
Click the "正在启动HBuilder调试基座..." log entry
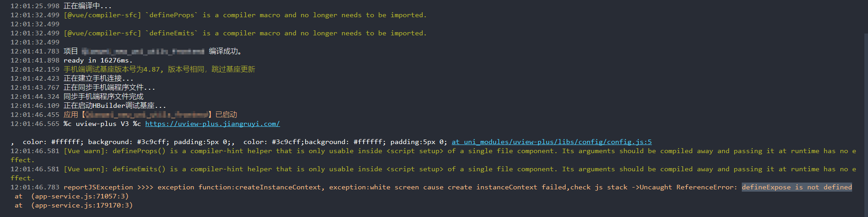click(114, 106)
